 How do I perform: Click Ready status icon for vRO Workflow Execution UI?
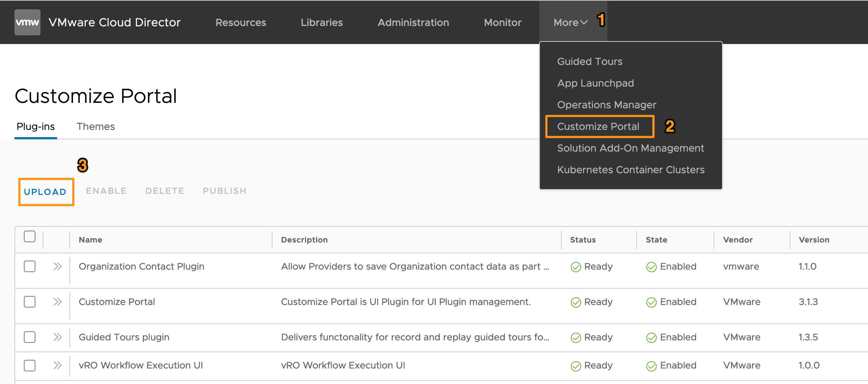click(x=576, y=366)
